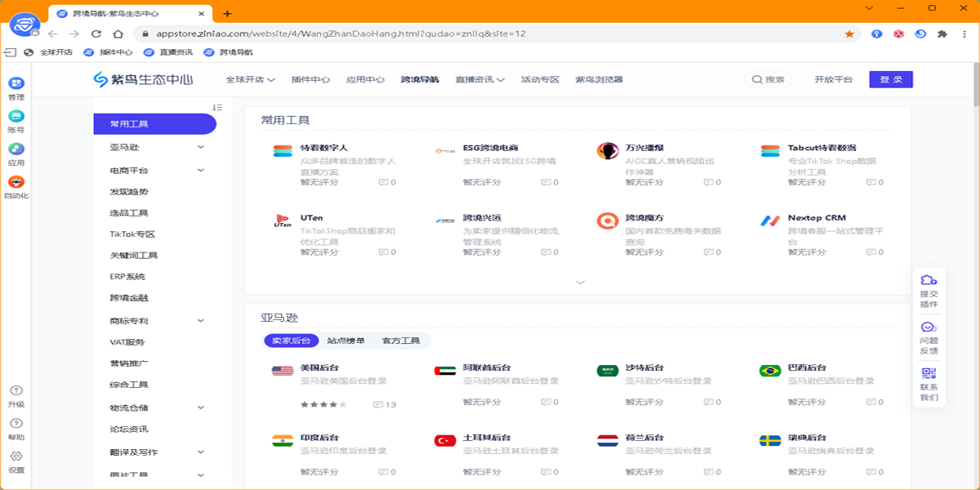The image size is (980, 490).
Task: Click the 设置 gear icon
Action: (x=16, y=457)
